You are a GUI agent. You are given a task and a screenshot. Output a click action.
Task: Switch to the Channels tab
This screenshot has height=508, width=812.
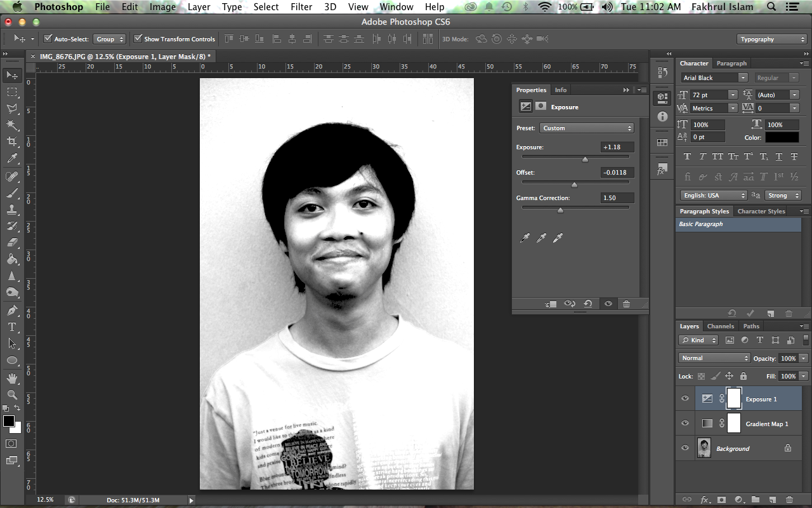(721, 326)
